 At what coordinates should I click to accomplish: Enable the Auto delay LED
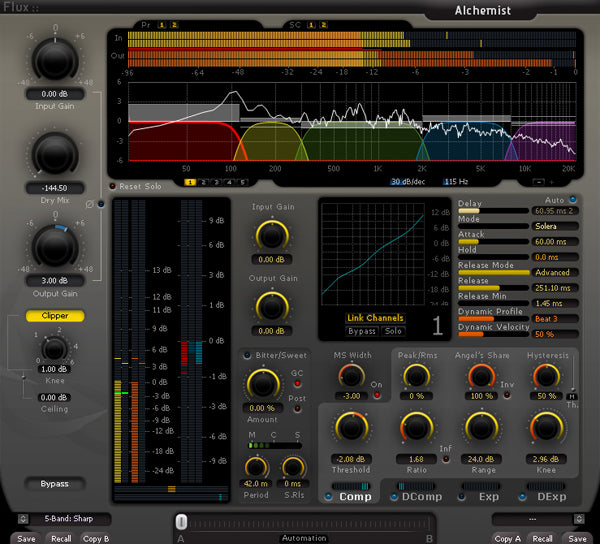point(573,201)
